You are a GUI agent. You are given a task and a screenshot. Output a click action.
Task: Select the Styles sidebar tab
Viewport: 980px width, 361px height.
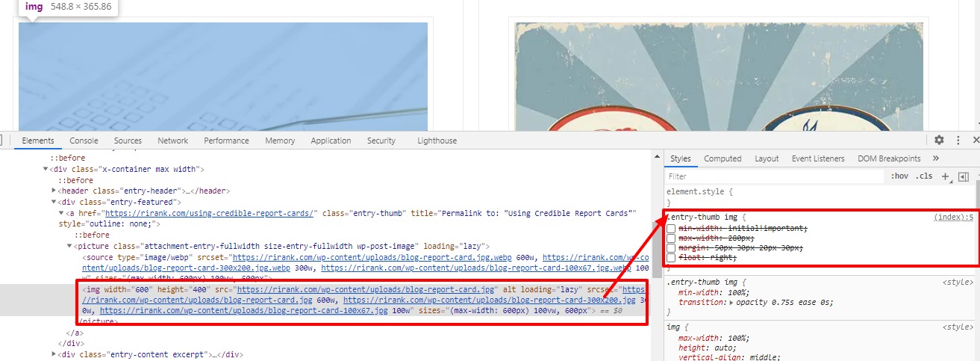coord(681,158)
